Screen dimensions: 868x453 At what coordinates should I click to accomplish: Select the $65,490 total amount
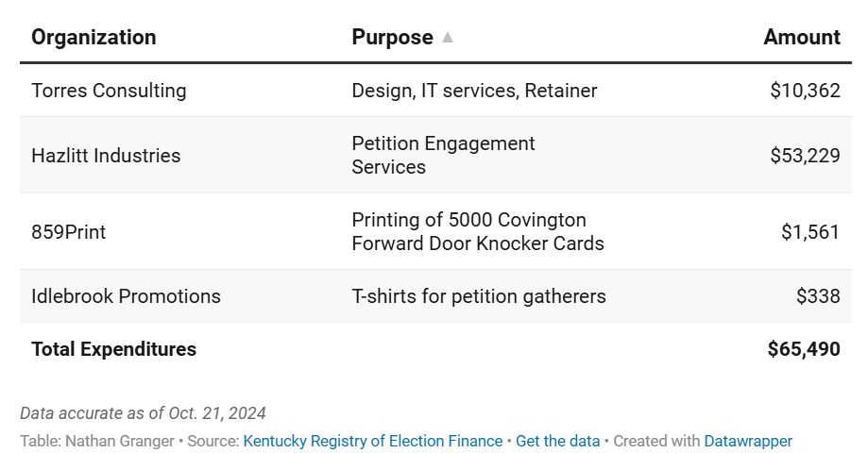coord(803,349)
